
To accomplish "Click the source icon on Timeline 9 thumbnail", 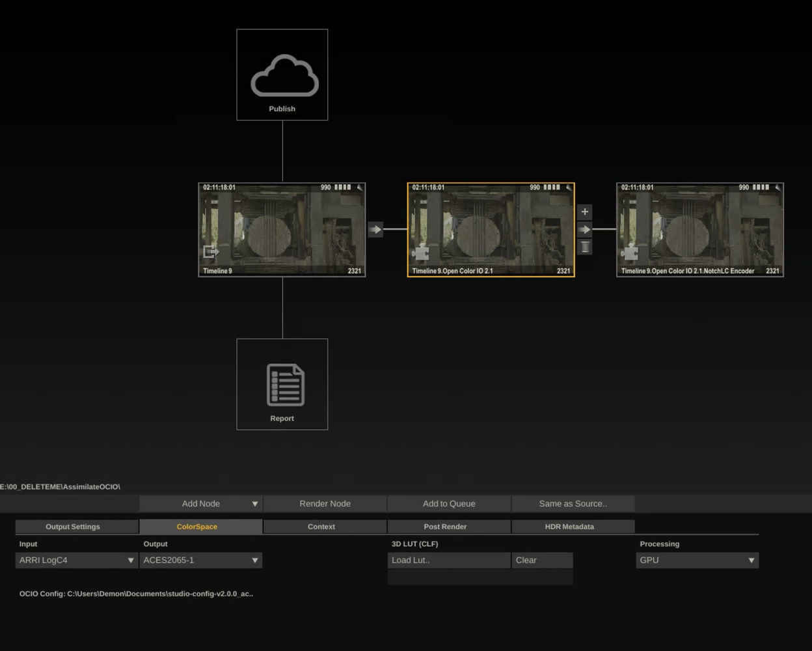I will [211, 251].
